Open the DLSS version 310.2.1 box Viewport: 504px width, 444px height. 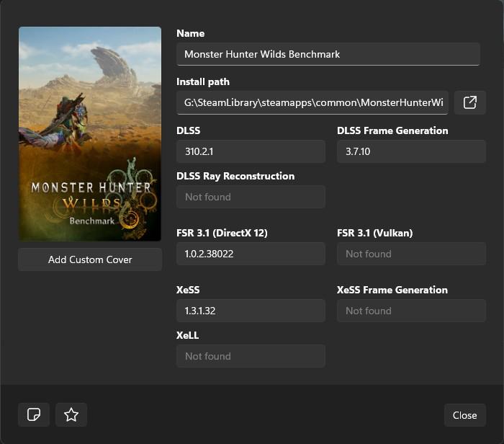click(x=251, y=151)
